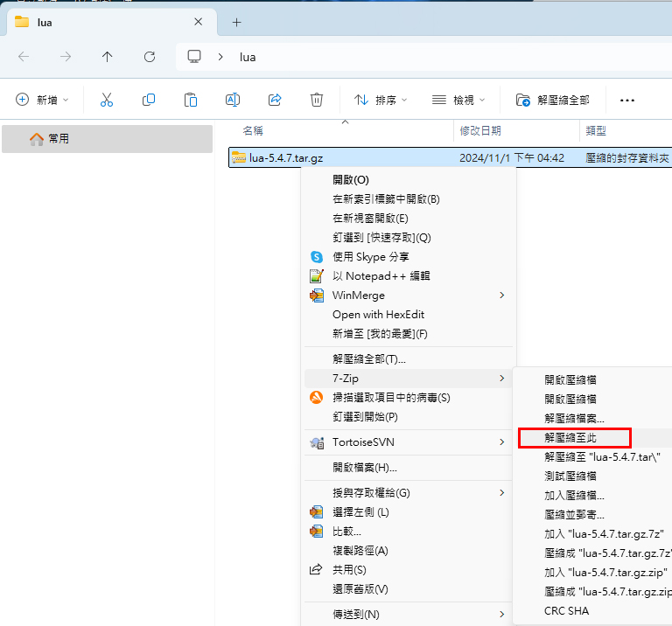Choose Open with HexEdit
Image resolution: width=672 pixels, height=626 pixels.
point(409,314)
